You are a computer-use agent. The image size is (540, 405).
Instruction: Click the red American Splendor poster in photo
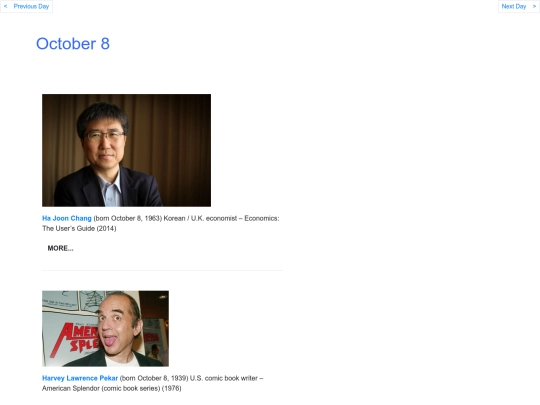coord(74,341)
